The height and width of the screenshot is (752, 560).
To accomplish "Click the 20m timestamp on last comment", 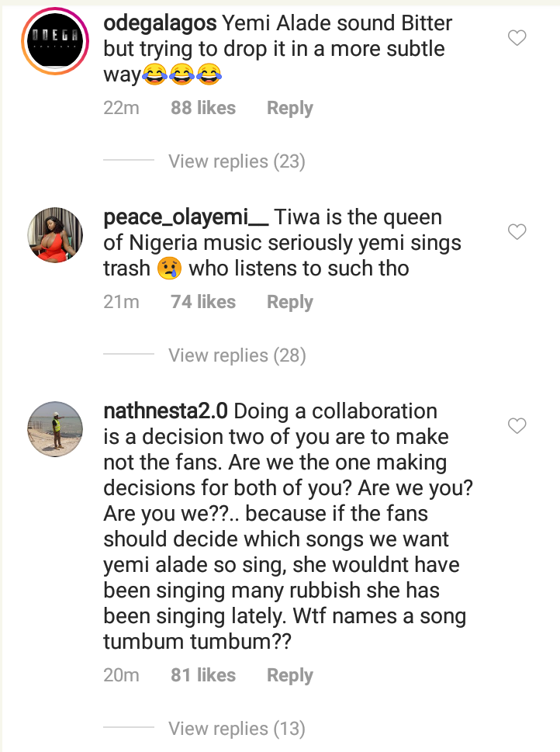I will coord(121,676).
